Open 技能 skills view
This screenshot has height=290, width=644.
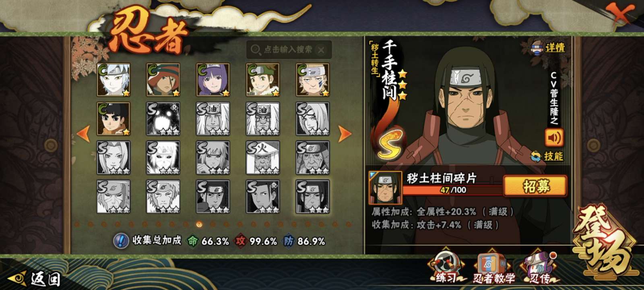(x=547, y=156)
